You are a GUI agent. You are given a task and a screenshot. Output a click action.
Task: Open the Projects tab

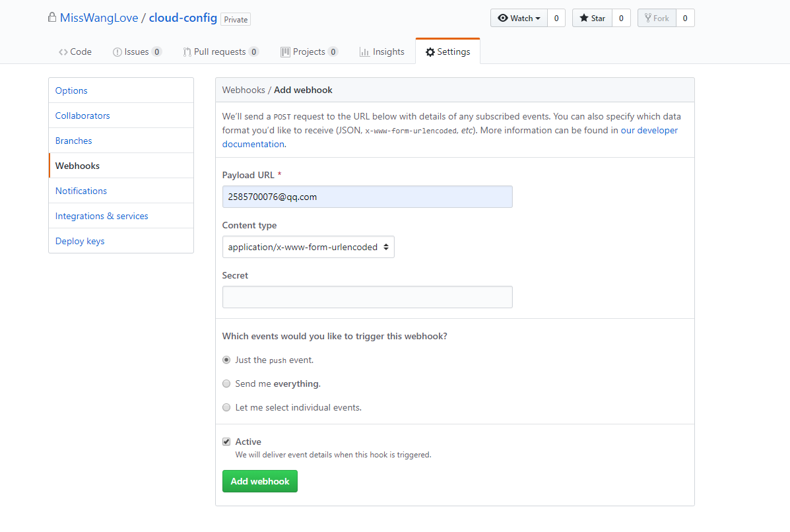coord(309,51)
